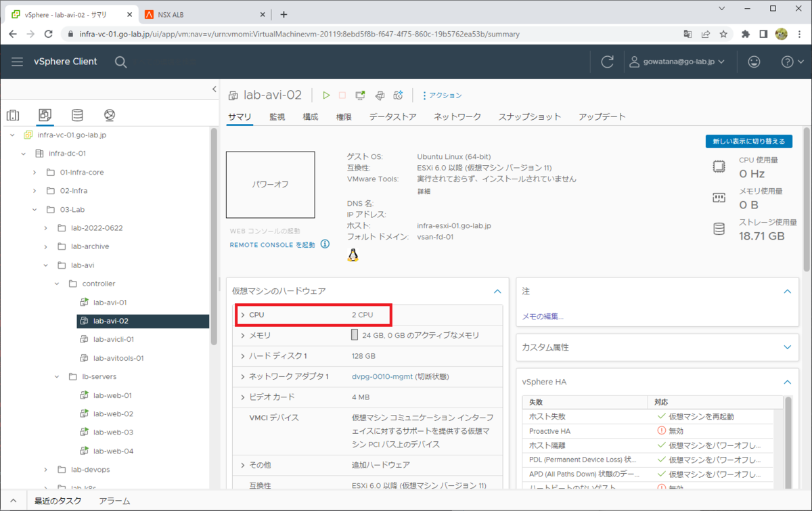Click the edit settings icon in the VM toolbar
The width and height of the screenshot is (812, 511).
(x=380, y=95)
